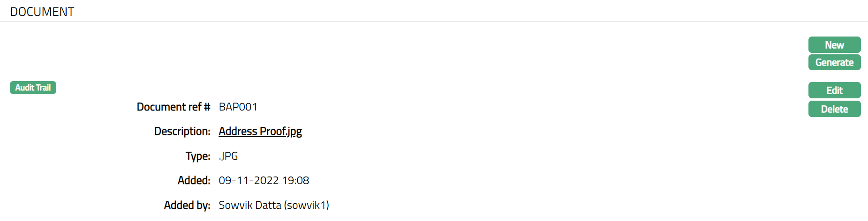Screen dimensions: 868x221
Task: Click the Type field label
Action: coord(197,156)
